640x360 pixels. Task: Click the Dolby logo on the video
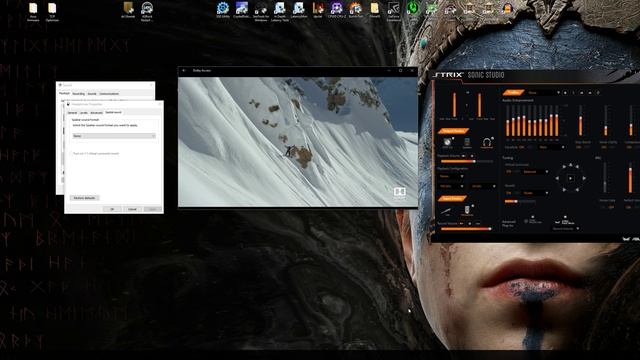[x=399, y=192]
